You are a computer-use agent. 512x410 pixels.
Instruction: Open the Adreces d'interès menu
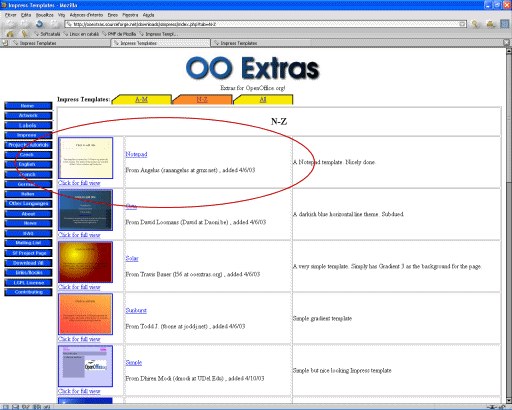[x=86, y=15]
